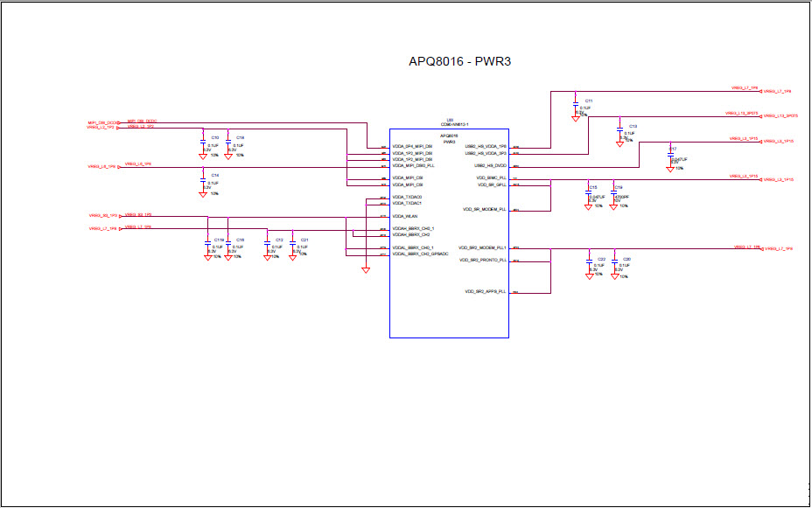Viewport: 812px width, 508px height.
Task: Select the VDDA_WLAN pin label
Action: [403, 217]
